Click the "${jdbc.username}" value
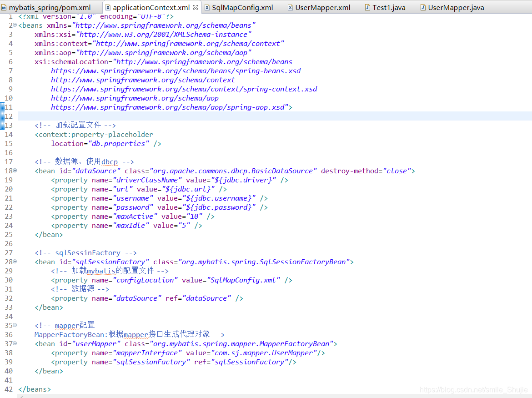532x398 pixels. coord(219,198)
